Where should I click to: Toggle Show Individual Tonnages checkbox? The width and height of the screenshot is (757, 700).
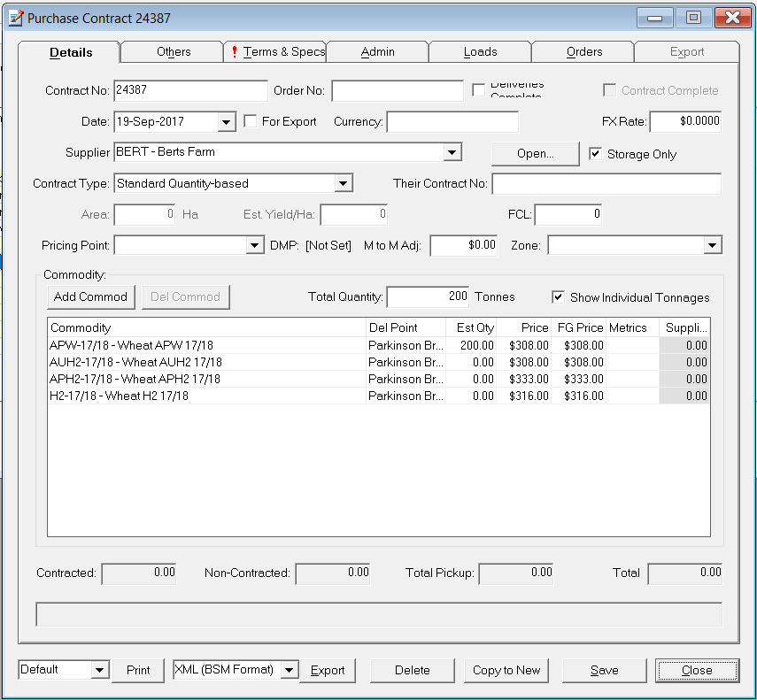pyautogui.click(x=558, y=297)
